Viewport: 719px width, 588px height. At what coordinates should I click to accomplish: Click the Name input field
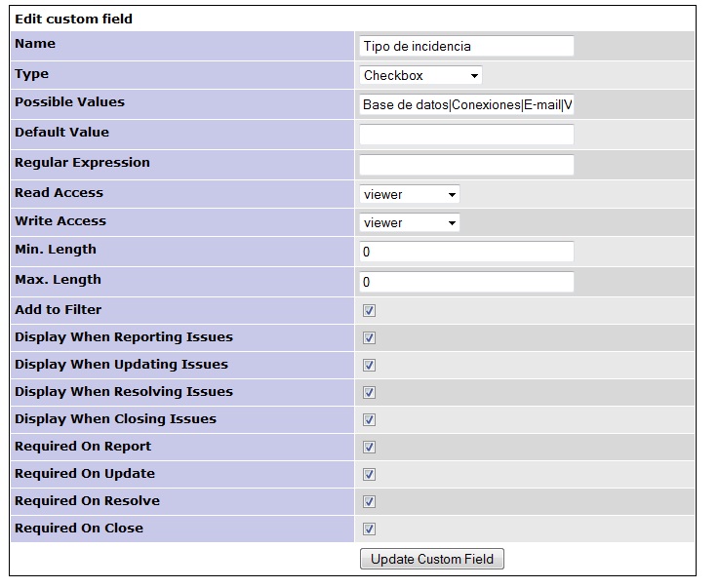[466, 47]
